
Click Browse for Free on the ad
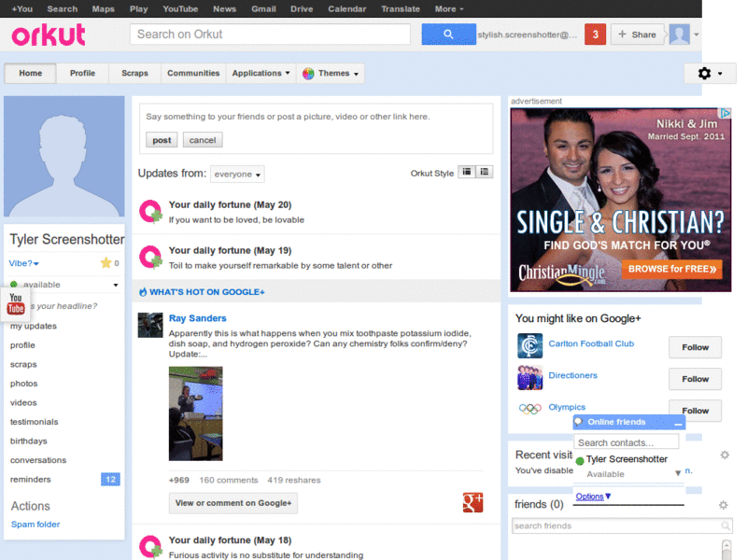pos(672,269)
